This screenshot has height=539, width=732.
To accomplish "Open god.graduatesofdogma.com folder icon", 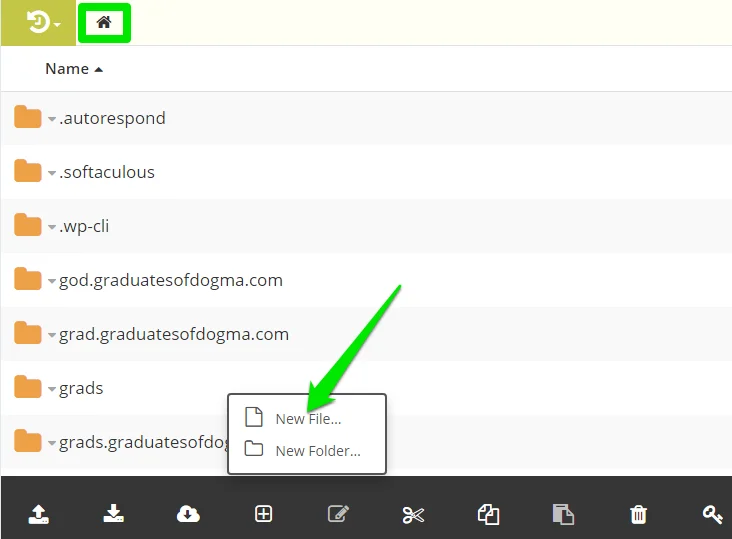I will click(28, 279).
